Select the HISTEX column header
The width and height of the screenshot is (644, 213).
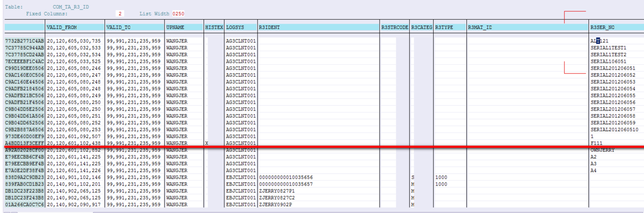[214, 26]
